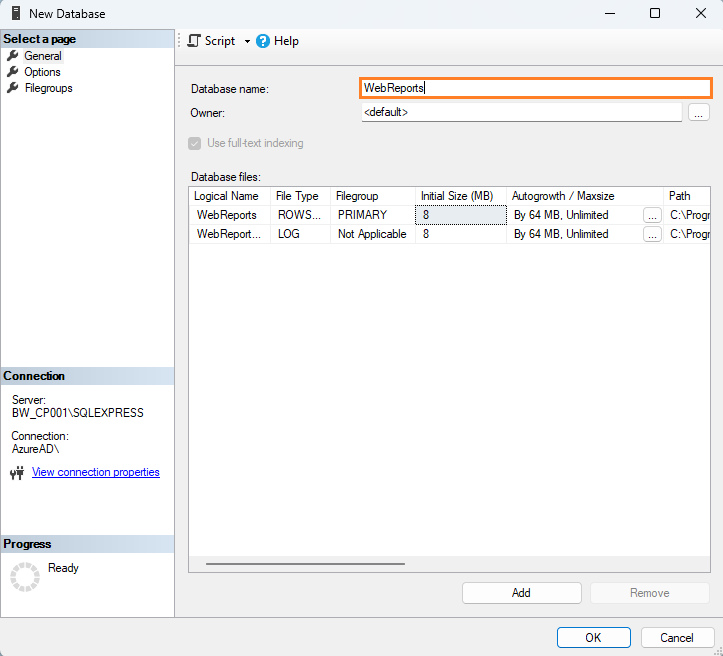Toggle Use full-text indexing checkbox

(195, 143)
